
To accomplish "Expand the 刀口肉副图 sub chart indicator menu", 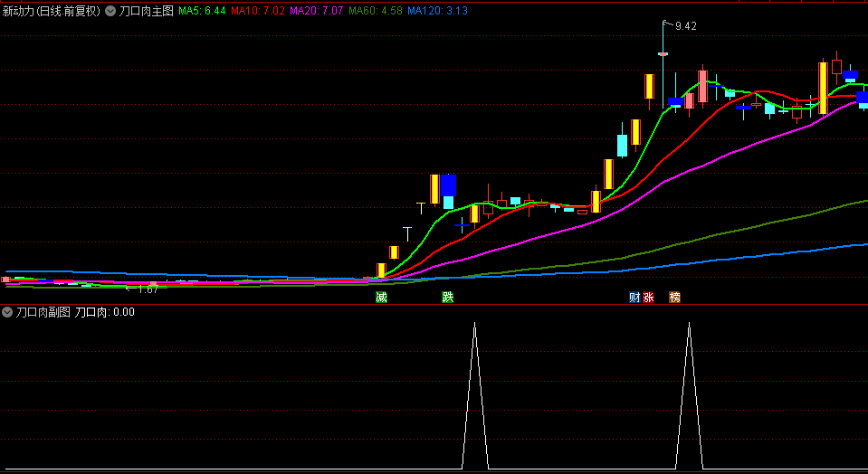I will (8, 312).
